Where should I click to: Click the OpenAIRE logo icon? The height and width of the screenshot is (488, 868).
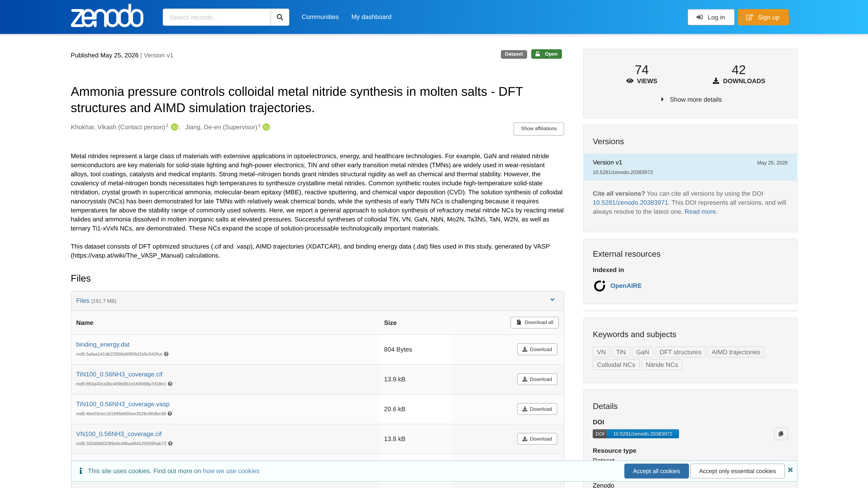(x=599, y=286)
